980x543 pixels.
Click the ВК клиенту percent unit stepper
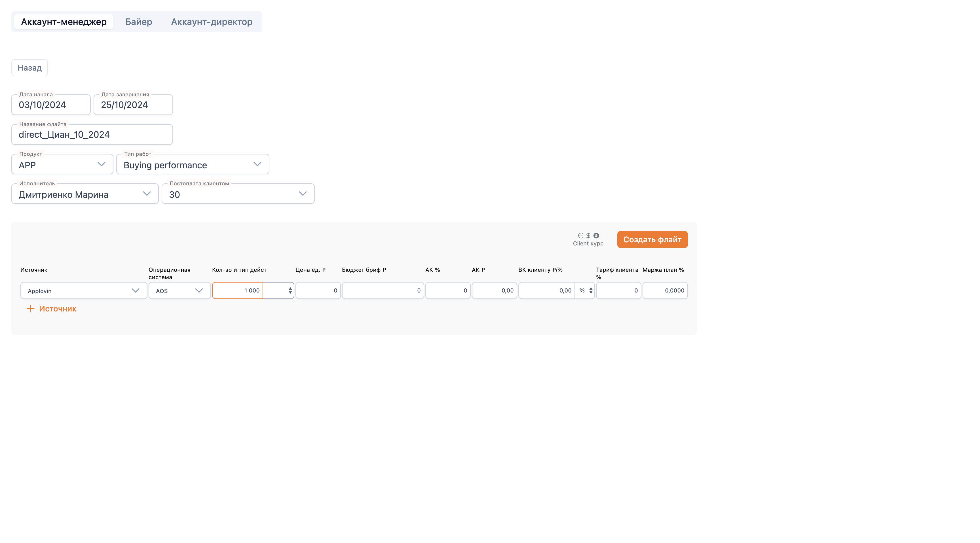pos(591,290)
